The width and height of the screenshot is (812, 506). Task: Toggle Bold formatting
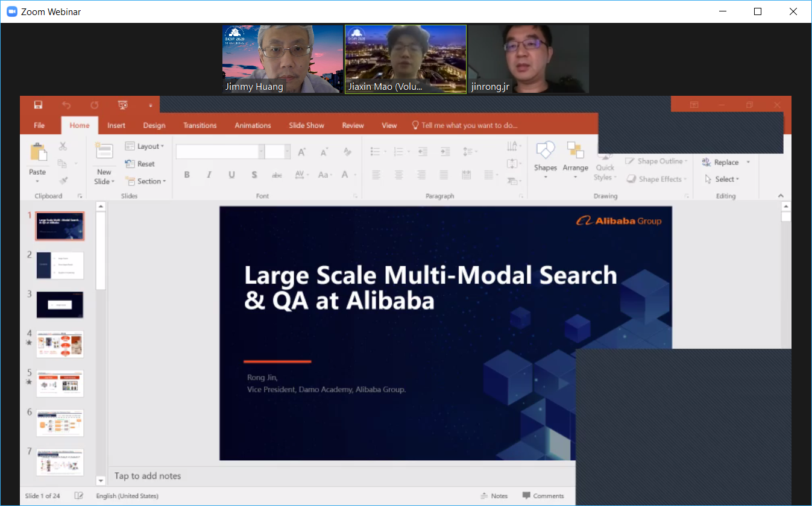click(187, 175)
